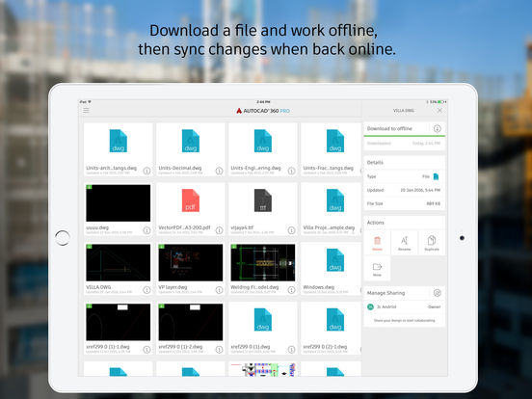Open info for Units-arch...tangs.dwg
This screenshot has height=399, width=532.
(146, 171)
